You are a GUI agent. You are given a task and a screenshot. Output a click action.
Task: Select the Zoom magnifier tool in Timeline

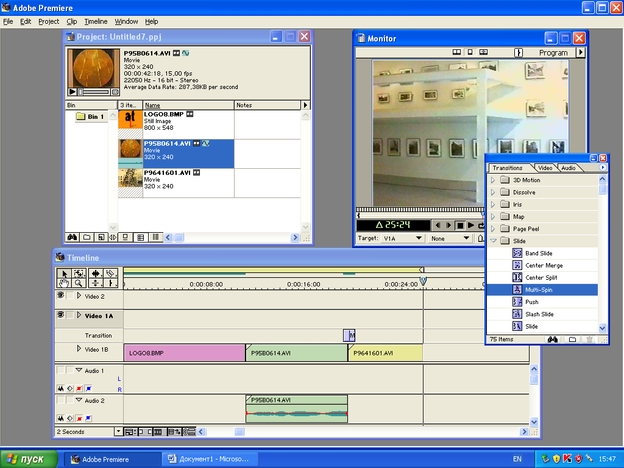[x=78, y=284]
